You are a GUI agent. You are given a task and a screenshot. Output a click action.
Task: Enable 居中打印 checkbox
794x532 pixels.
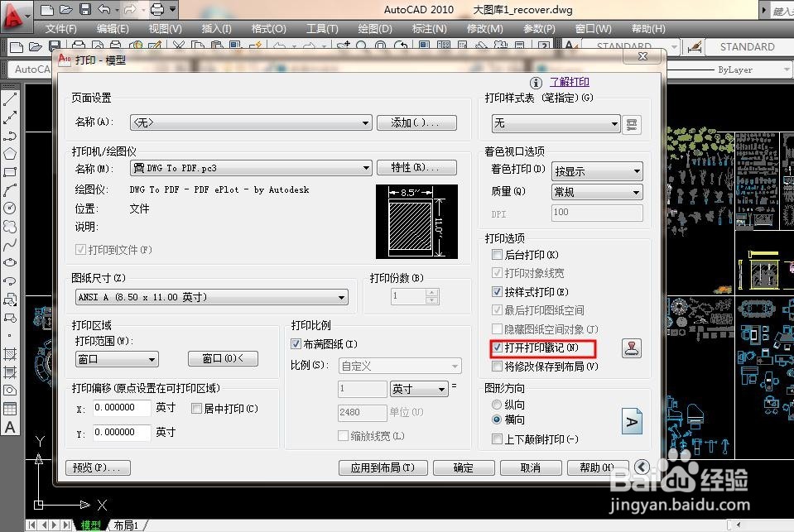pyautogui.click(x=197, y=409)
